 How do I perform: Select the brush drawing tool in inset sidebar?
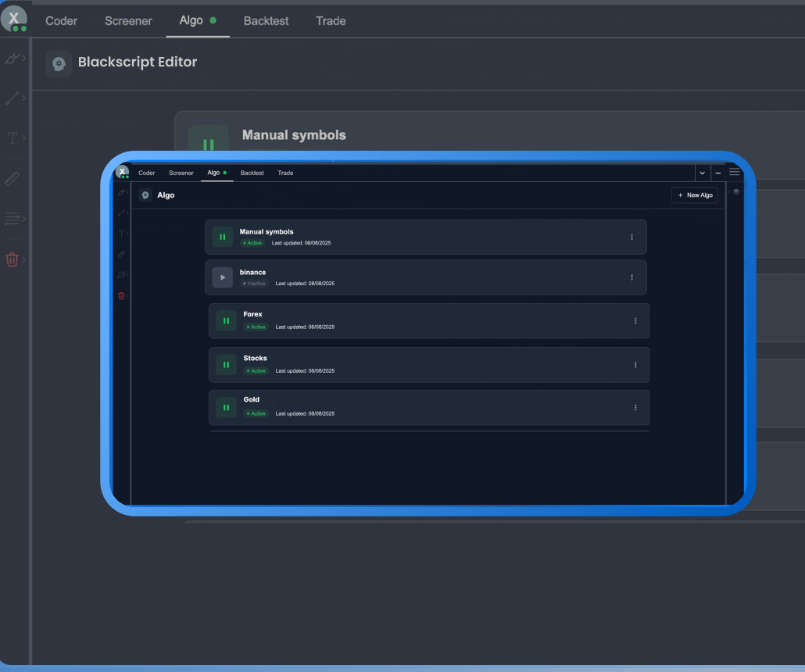(x=120, y=192)
